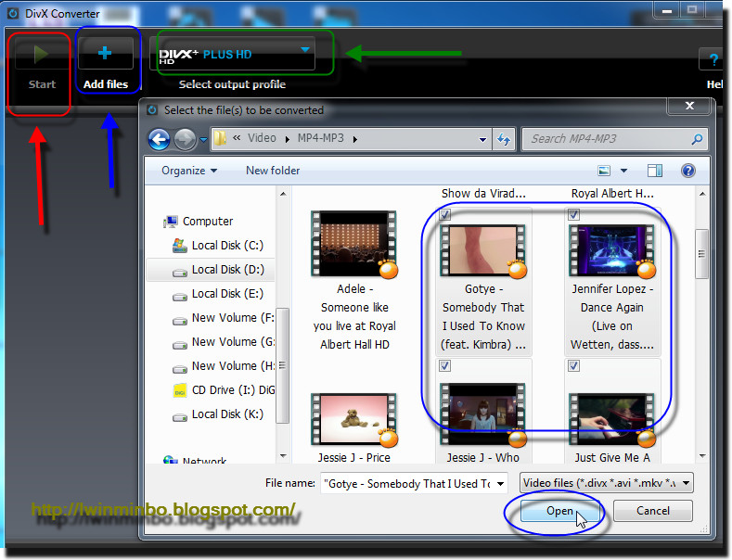Click the change view icon
The height and width of the screenshot is (560, 732).
point(604,171)
